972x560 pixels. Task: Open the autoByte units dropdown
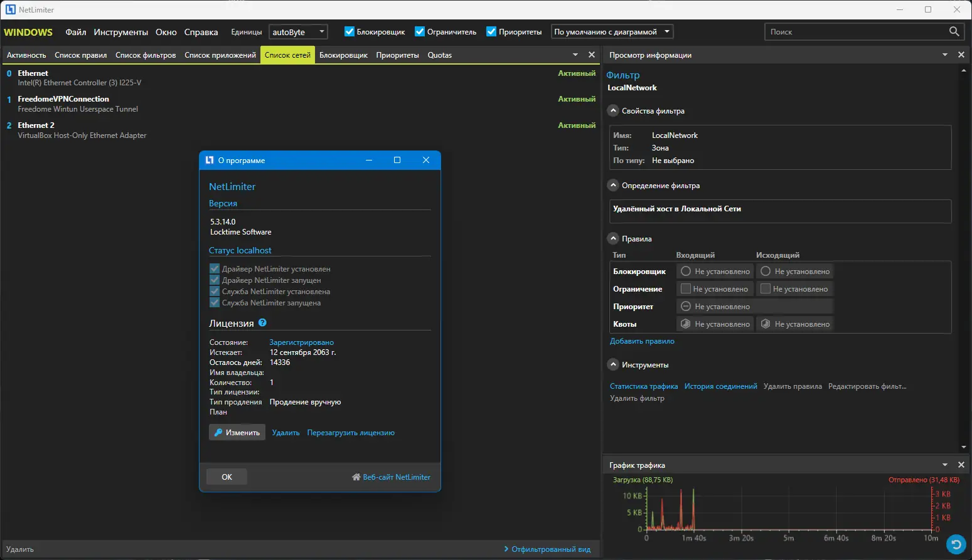[x=299, y=32]
